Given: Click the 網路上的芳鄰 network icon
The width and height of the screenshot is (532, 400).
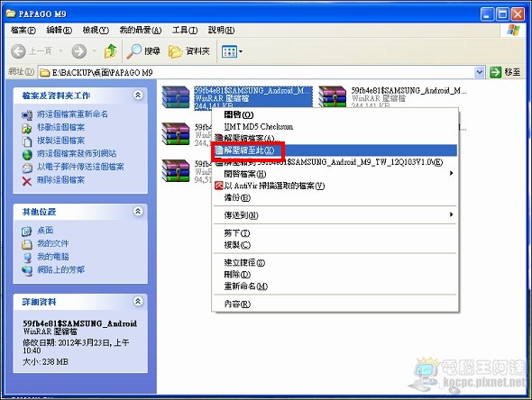Looking at the screenshot, I should [x=27, y=271].
